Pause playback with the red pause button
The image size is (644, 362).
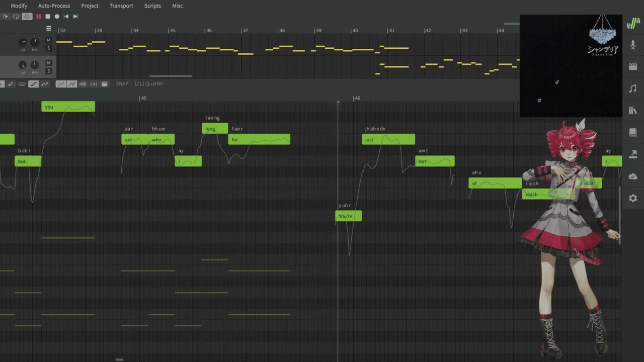pyautogui.click(x=39, y=17)
